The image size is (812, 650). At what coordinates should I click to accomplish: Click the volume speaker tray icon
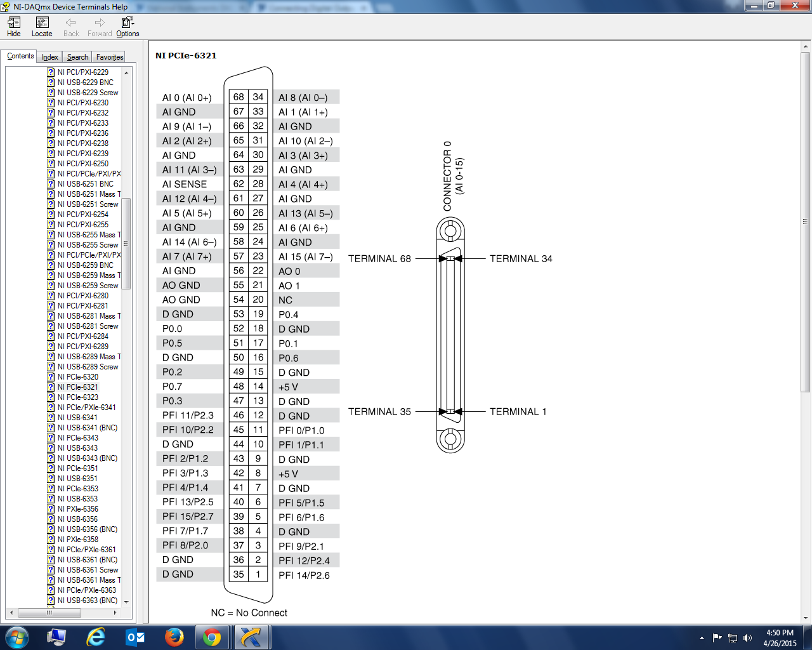748,638
